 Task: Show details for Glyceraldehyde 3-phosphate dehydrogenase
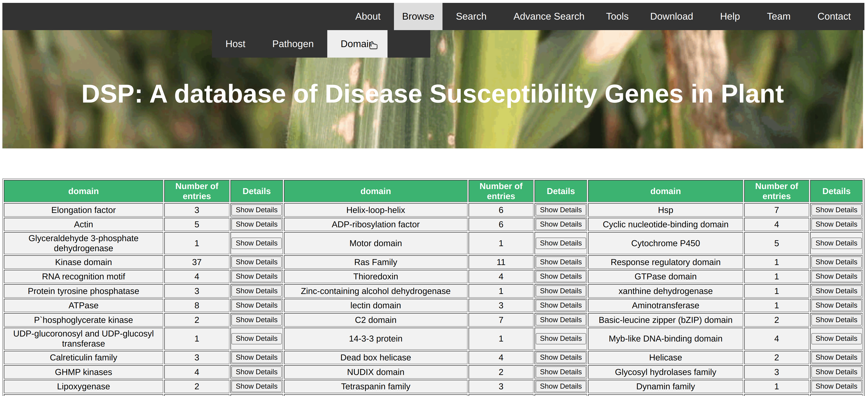tap(257, 243)
